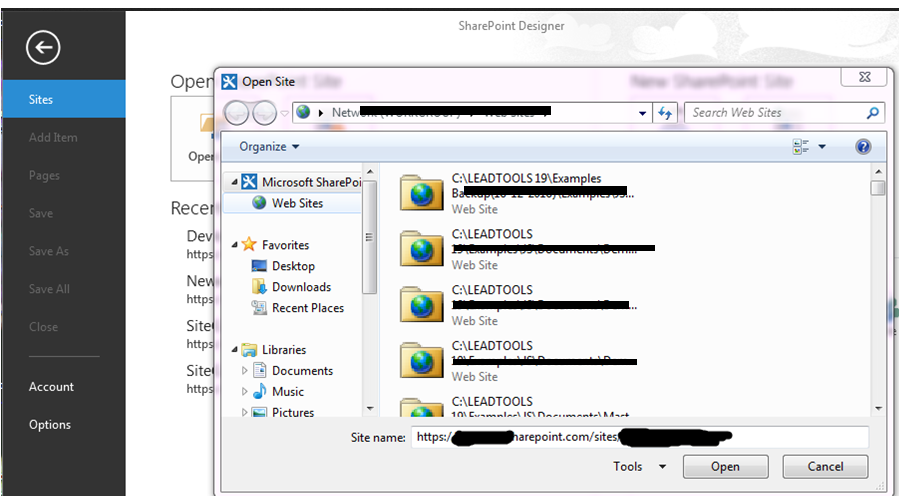
Task: Click the navigation pane scroll up arrow
Action: click(370, 171)
